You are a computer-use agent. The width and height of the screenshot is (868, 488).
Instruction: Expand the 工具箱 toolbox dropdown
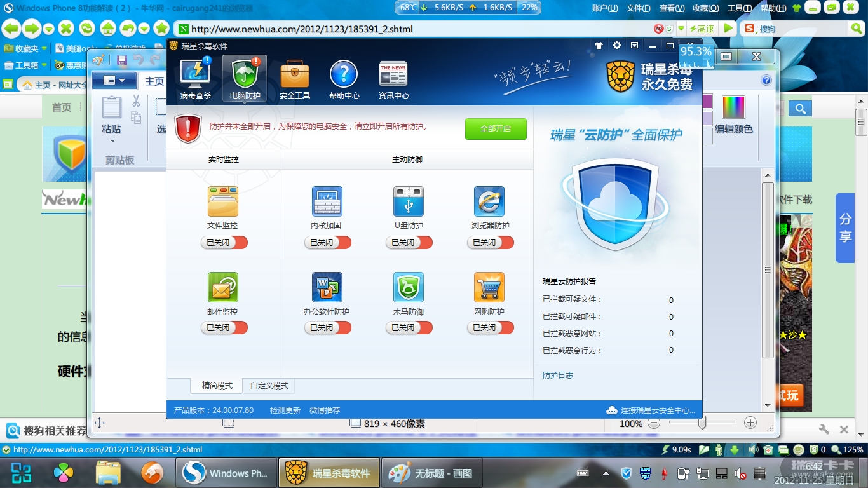coord(44,65)
